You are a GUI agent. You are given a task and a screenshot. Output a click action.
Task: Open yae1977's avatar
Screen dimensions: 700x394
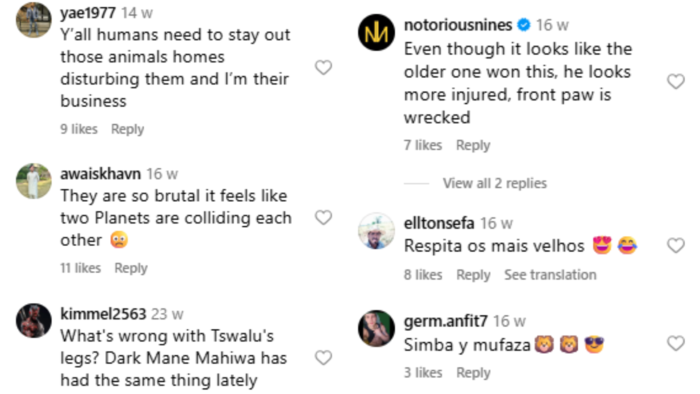tap(34, 20)
